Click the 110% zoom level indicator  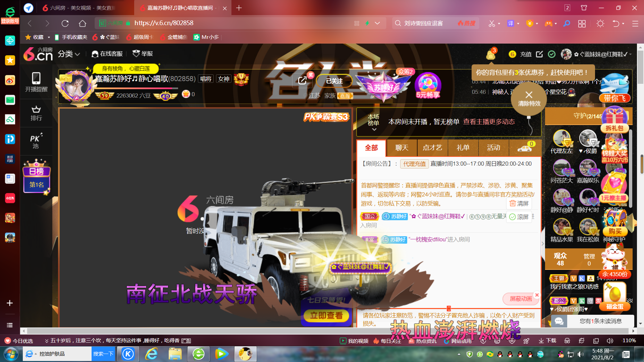(629, 341)
